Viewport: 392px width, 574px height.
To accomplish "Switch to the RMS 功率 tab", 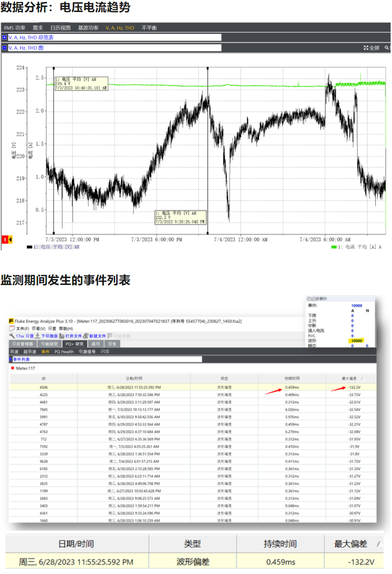I will click(15, 28).
